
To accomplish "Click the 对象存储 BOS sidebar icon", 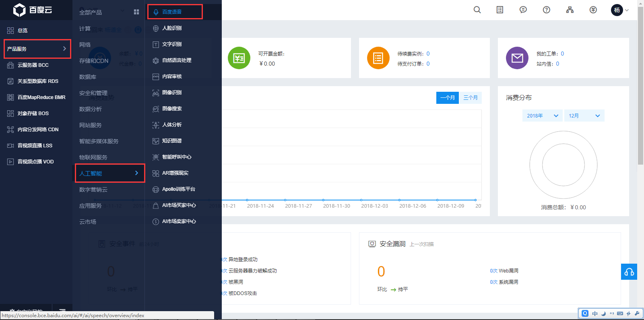I will tap(10, 114).
